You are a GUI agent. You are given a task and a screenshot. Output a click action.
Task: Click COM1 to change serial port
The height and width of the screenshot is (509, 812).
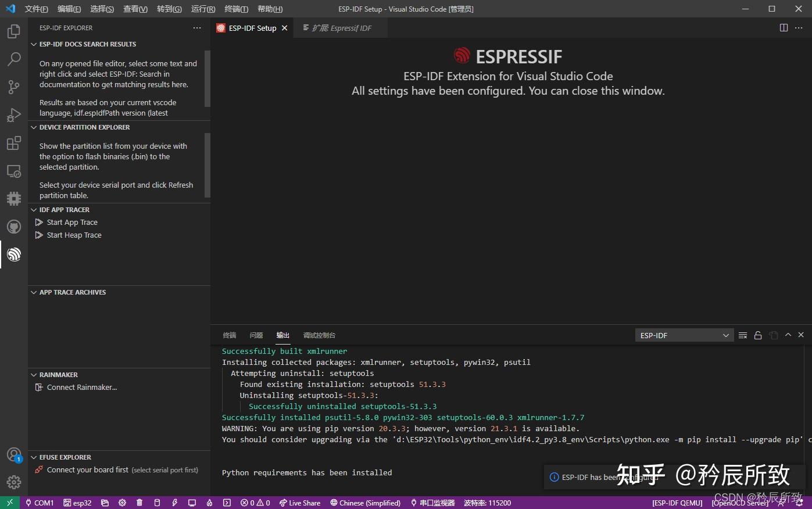click(40, 503)
